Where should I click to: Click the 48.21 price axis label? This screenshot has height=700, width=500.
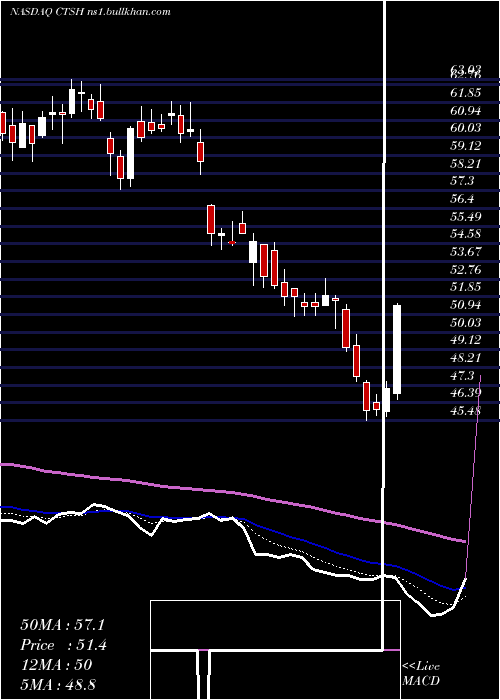466,358
